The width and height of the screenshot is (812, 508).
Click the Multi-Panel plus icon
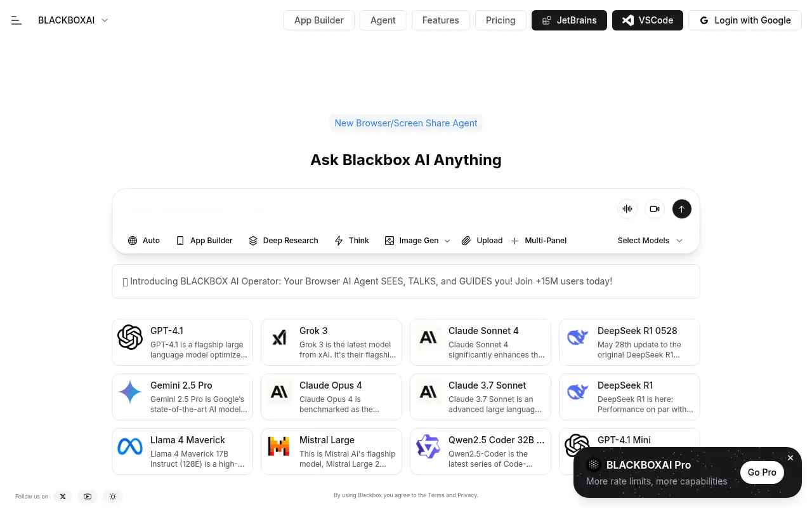[x=515, y=241]
